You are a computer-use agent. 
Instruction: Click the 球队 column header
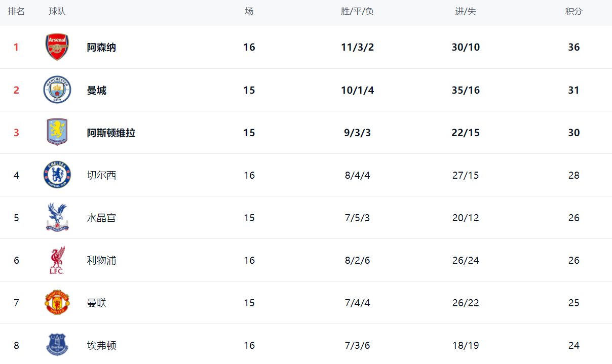coord(57,12)
